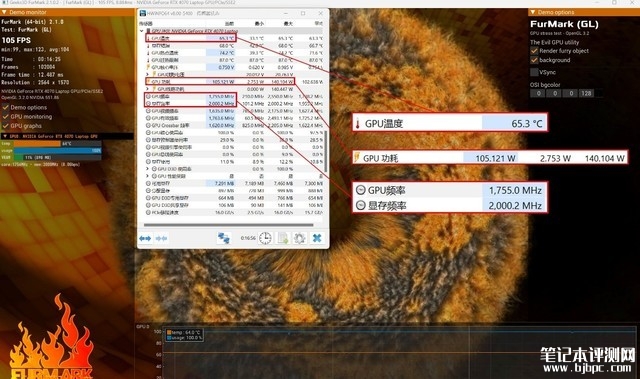Reset min/max values with the clock icon
The image size is (640, 379).
tap(265, 238)
